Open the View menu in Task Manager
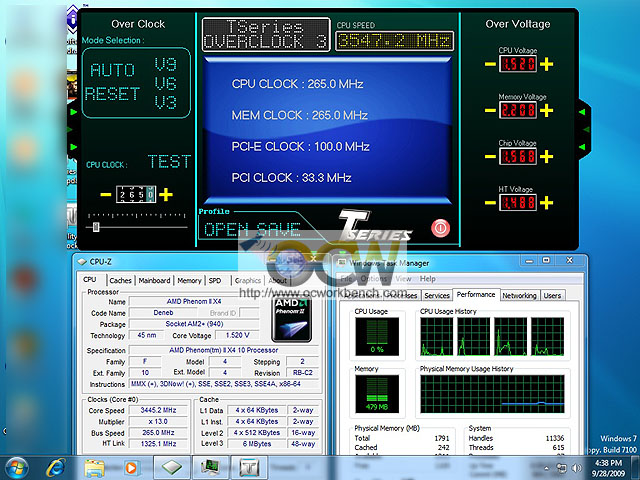 [403, 279]
